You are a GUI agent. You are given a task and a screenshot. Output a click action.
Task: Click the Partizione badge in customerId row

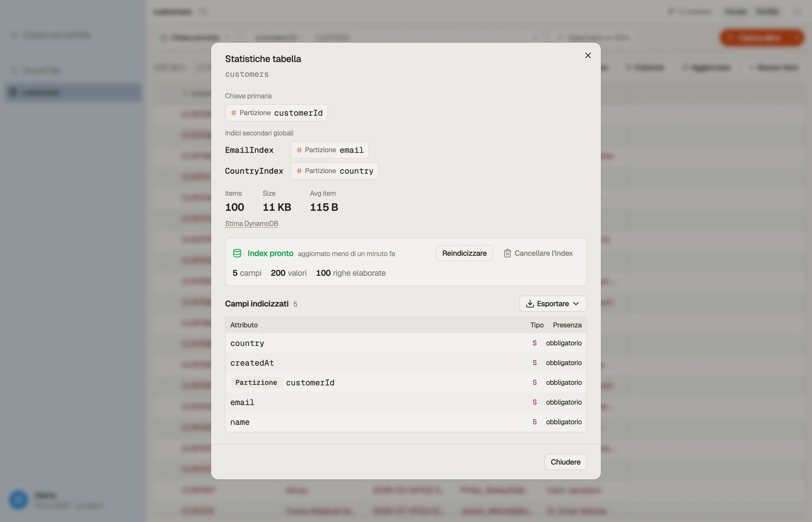click(x=256, y=382)
